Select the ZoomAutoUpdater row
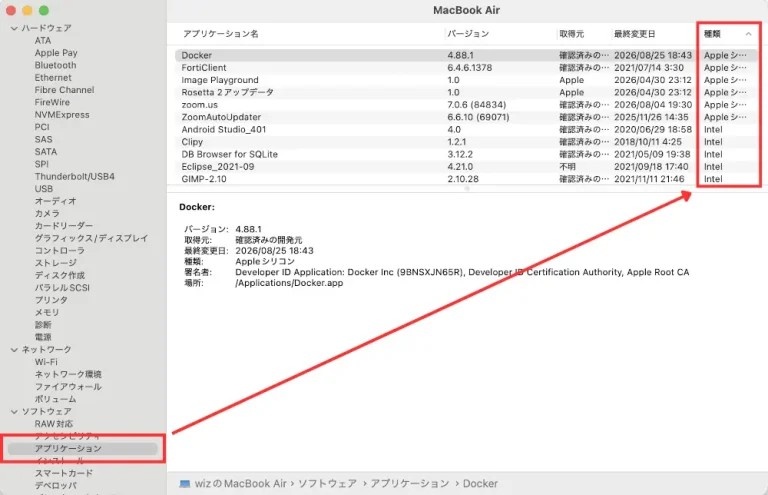Image resolution: width=768 pixels, height=495 pixels. pyautogui.click(x=466, y=118)
